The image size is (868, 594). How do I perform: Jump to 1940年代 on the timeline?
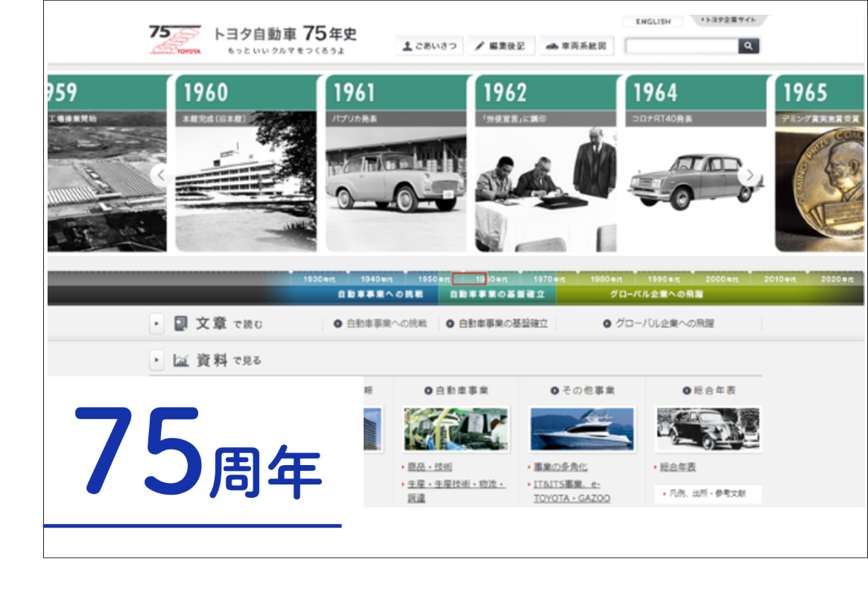click(x=376, y=279)
